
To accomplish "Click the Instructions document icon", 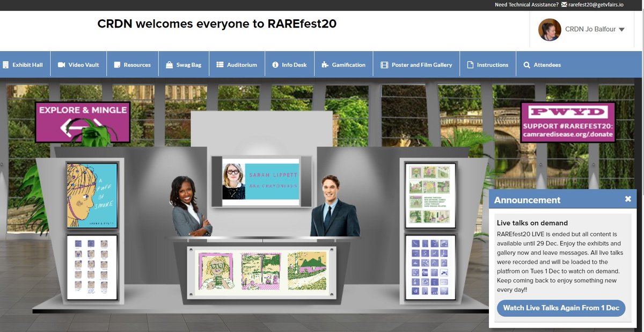I will click(x=470, y=65).
